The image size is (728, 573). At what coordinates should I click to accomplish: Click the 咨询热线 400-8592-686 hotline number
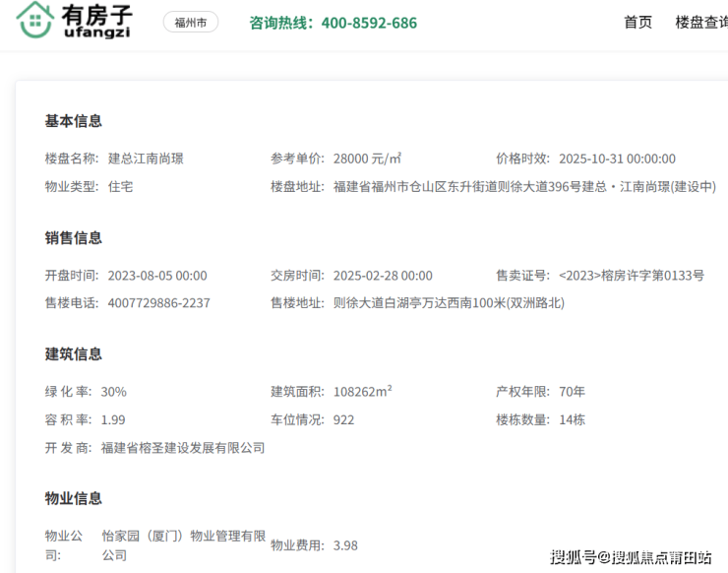click(333, 23)
